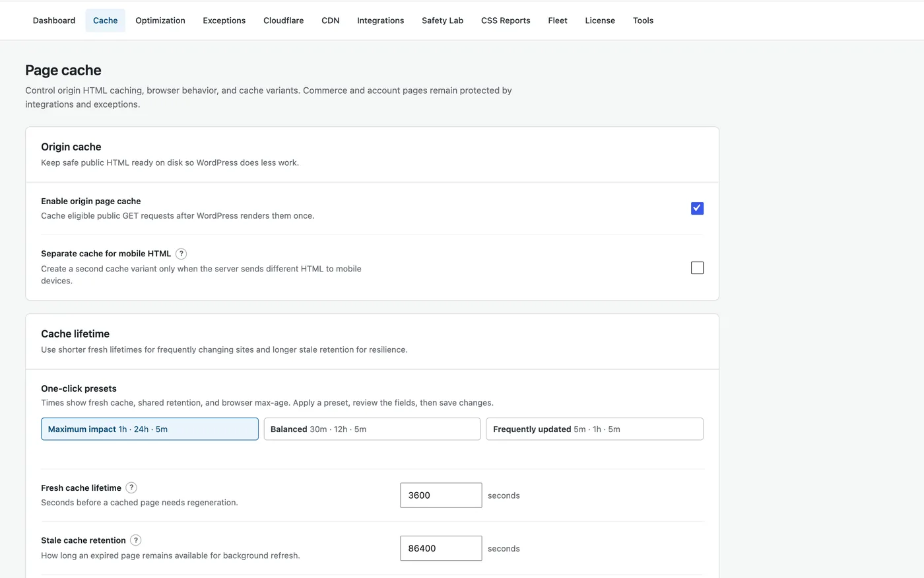Click 'Use shorter fresh lifetimes' description text
Viewport: 924px width, 578px height.
pos(224,349)
